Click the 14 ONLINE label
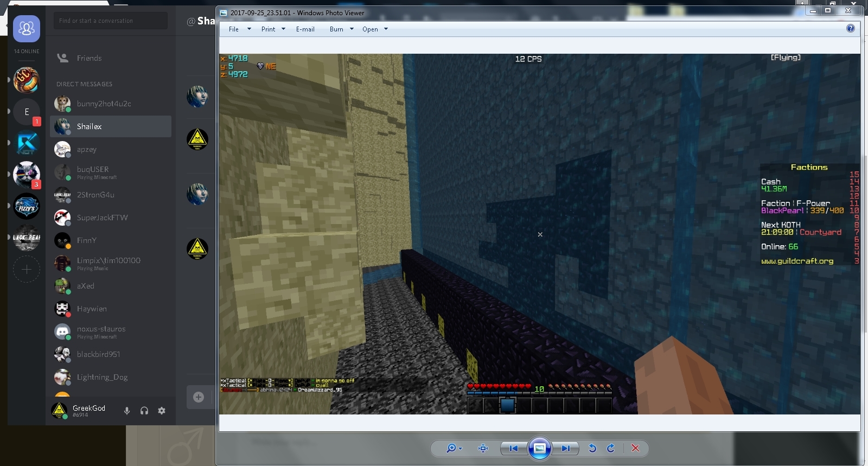The width and height of the screenshot is (868, 466). [27, 52]
